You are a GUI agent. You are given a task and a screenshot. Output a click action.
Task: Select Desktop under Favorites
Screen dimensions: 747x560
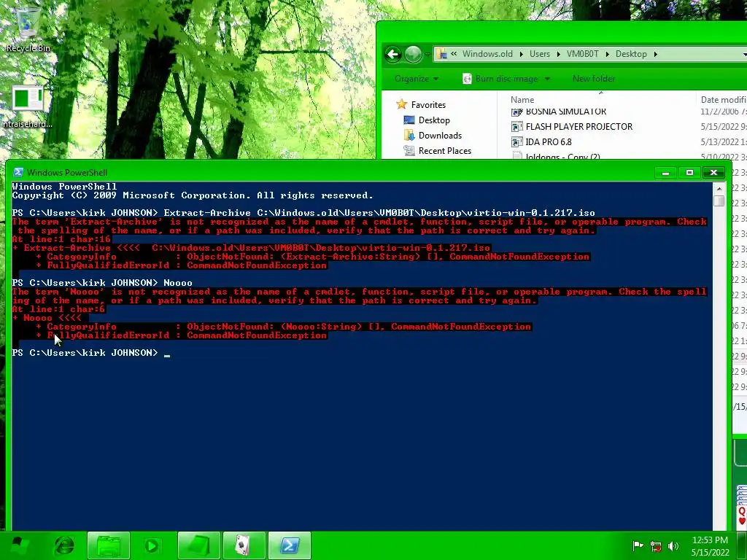click(x=434, y=120)
